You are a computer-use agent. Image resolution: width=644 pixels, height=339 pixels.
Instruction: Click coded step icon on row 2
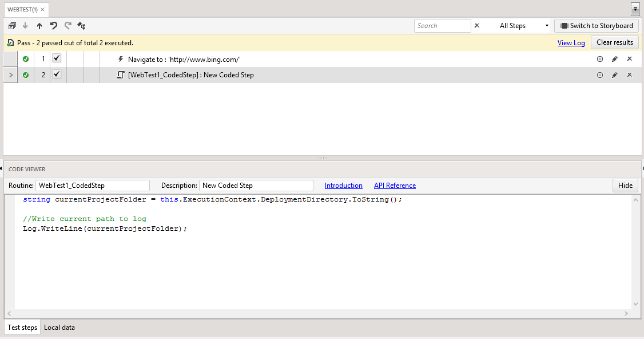(120, 75)
